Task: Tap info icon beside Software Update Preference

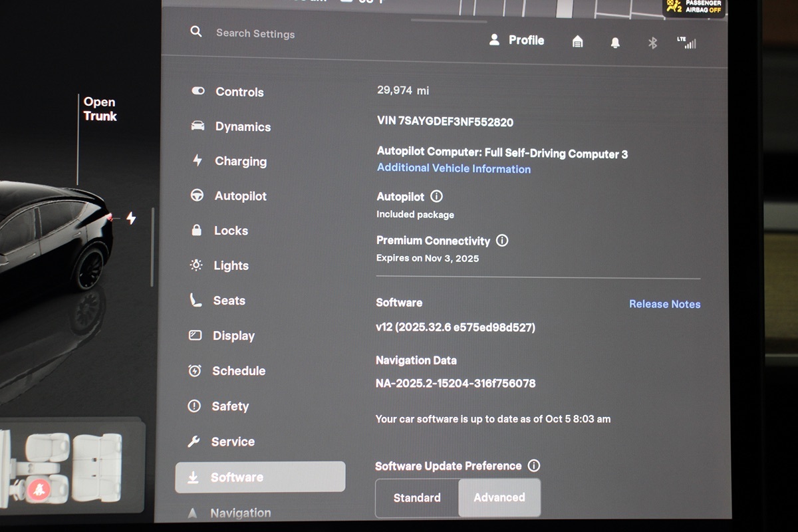Action: [533, 465]
